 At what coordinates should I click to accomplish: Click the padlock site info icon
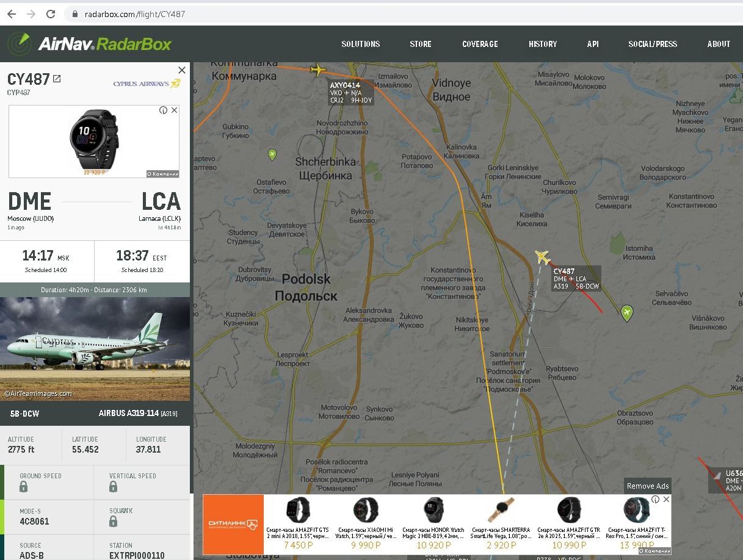74,13
